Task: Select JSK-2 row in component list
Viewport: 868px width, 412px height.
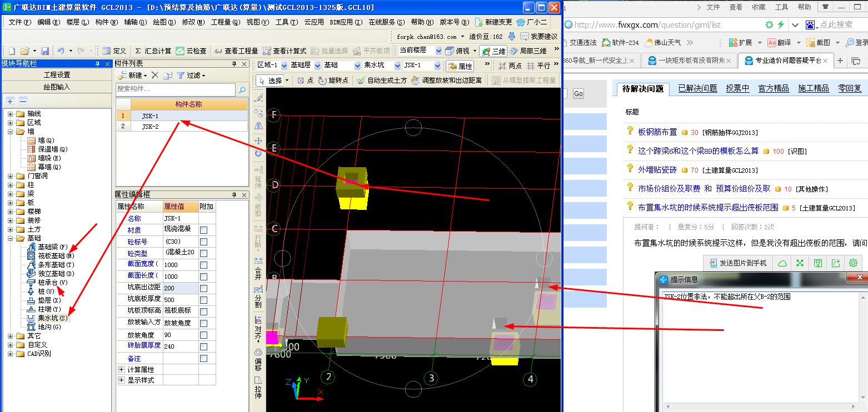Action: click(182, 127)
